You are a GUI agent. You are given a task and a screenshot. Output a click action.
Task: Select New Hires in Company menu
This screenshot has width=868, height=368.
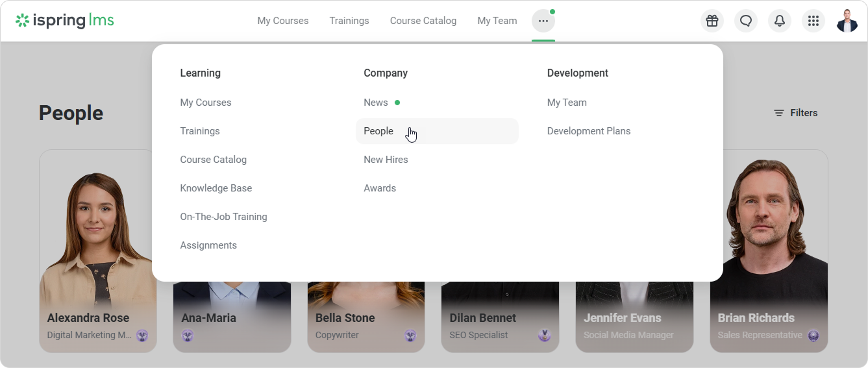tap(386, 160)
